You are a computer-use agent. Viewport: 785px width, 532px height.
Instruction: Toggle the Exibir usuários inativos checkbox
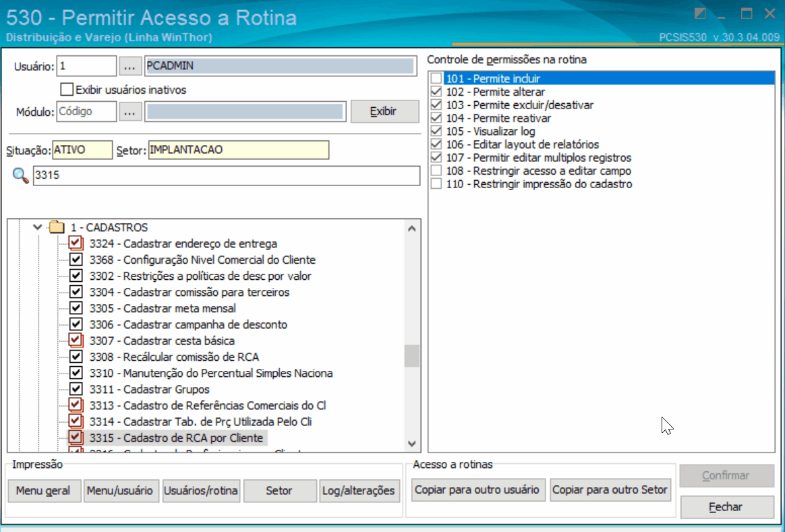point(67,90)
